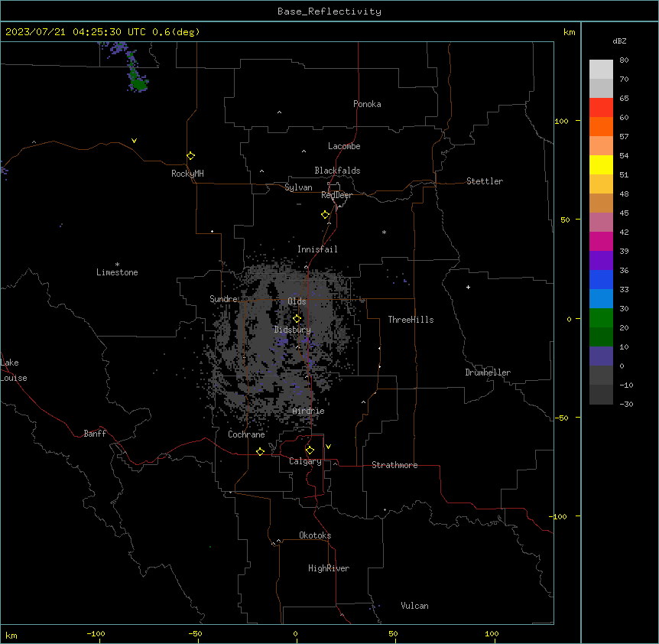This screenshot has width=659, height=644.
Task: Select the Sylvan label
Action: coord(298,187)
